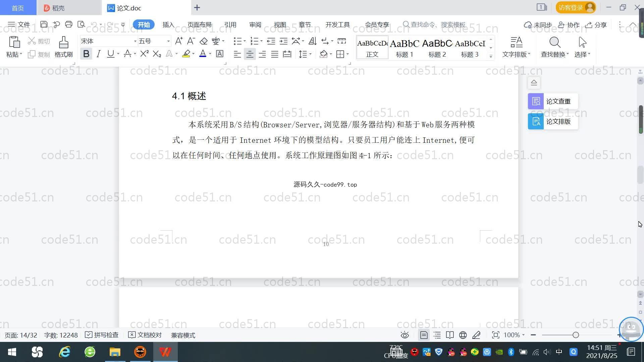Increase paragraph indent
644x362 pixels.
click(283, 41)
